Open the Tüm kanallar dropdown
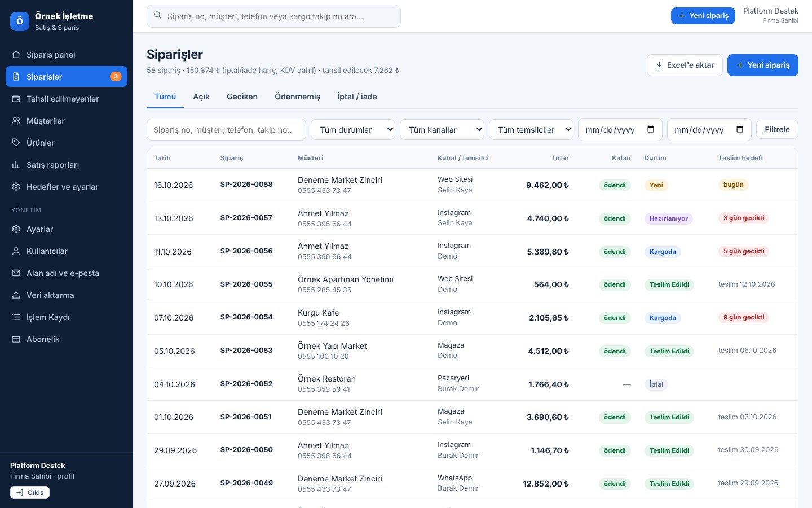The image size is (812, 508). [x=442, y=130]
